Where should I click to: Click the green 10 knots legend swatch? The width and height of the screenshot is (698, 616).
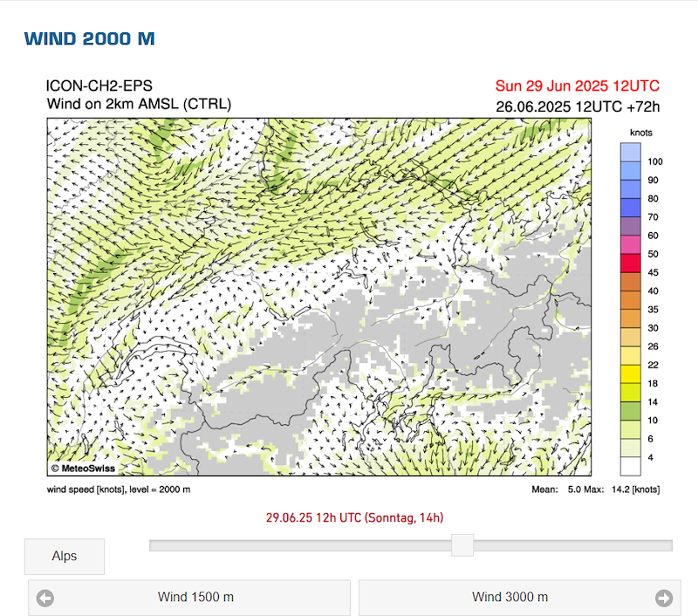[x=630, y=411]
